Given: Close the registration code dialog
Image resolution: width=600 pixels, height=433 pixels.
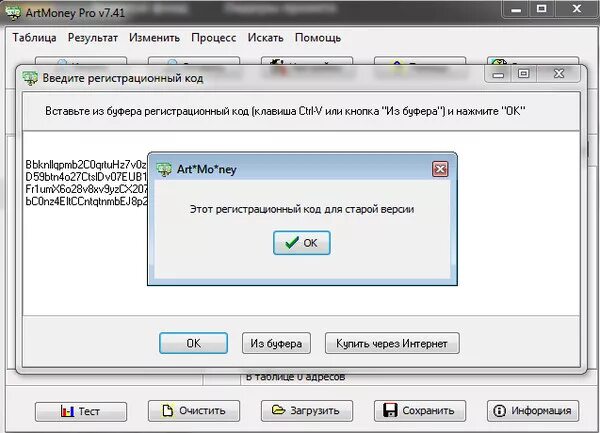Looking at the screenshot, I should coord(559,73).
